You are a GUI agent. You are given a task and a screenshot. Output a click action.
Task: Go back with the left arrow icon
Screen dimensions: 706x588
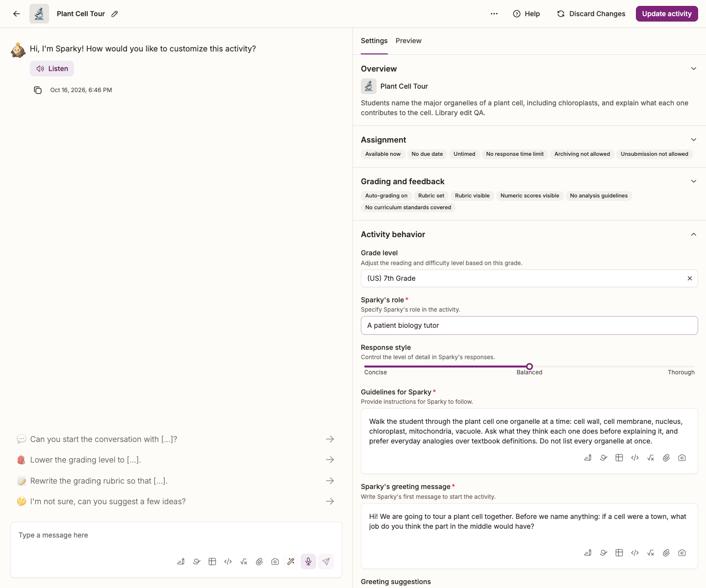click(17, 14)
